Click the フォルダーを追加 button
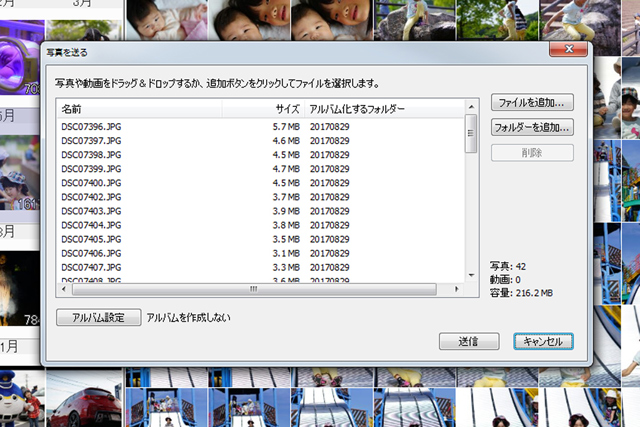The height and width of the screenshot is (427, 640). [532, 128]
